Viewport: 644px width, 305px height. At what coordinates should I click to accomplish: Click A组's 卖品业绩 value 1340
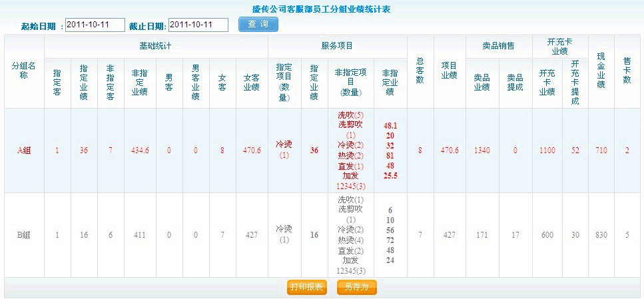click(482, 151)
